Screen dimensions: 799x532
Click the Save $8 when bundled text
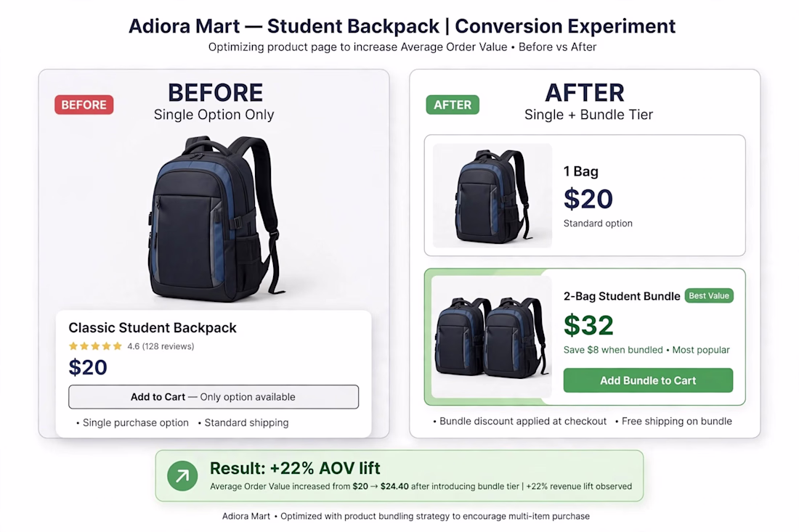pos(613,350)
